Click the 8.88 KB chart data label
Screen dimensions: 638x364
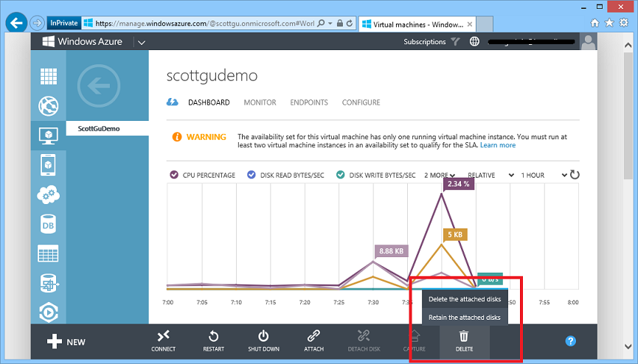[392, 251]
